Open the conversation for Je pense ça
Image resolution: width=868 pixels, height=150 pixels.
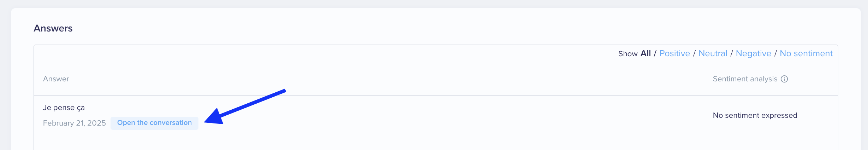[154, 123]
